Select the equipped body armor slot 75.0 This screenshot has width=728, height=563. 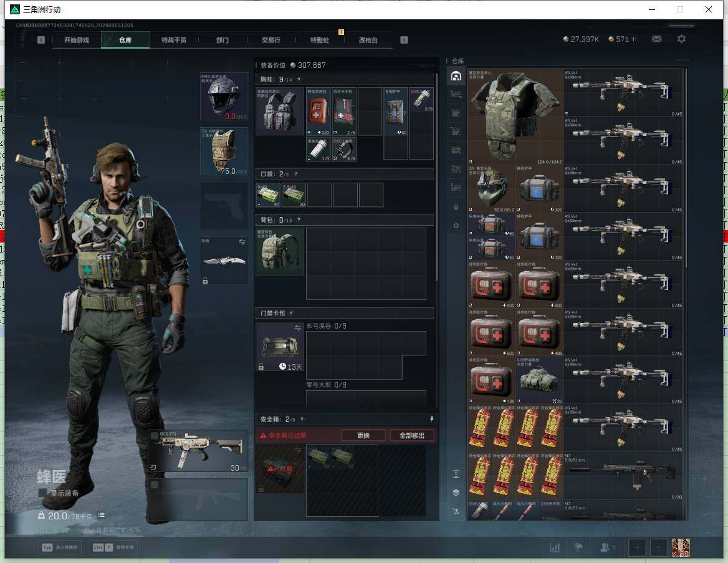pos(224,152)
